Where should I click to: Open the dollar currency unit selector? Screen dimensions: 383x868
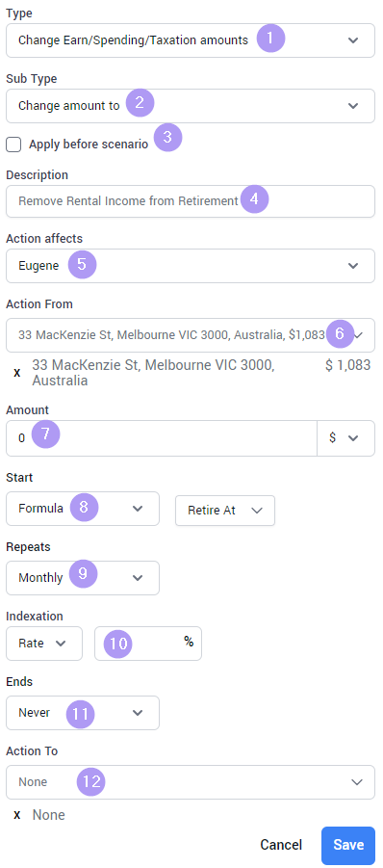click(x=346, y=438)
